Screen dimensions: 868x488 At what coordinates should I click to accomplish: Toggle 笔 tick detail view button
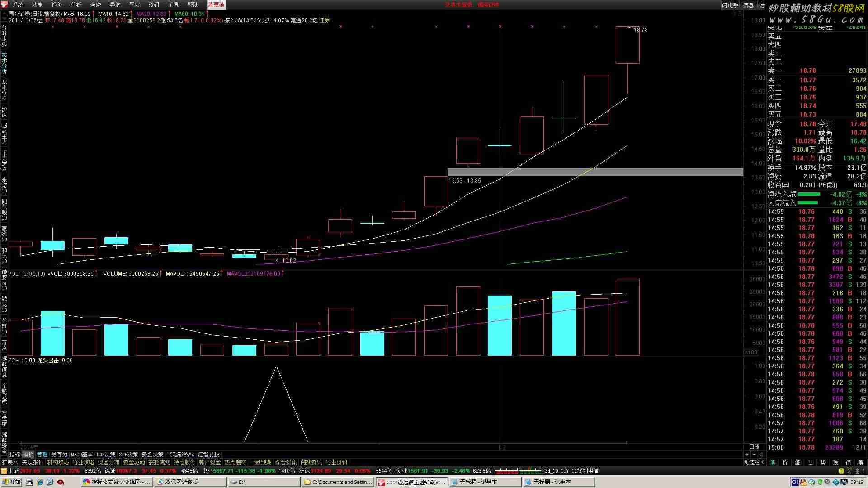[x=772, y=462]
